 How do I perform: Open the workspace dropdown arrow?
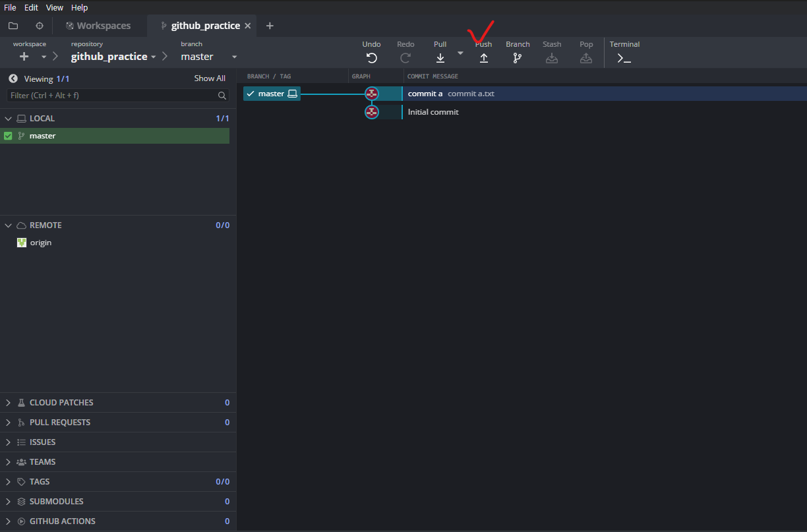[44, 57]
